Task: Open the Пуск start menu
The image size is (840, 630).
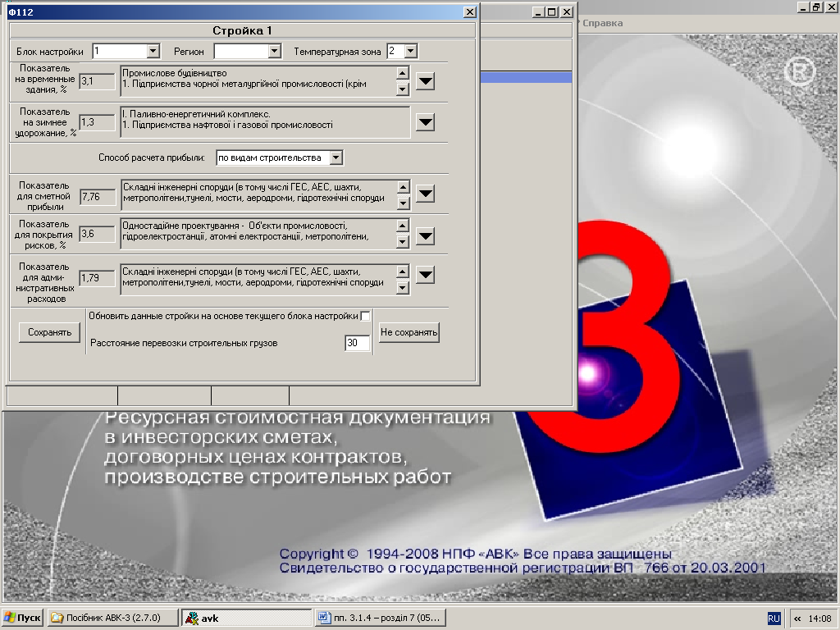Action: tap(22, 618)
